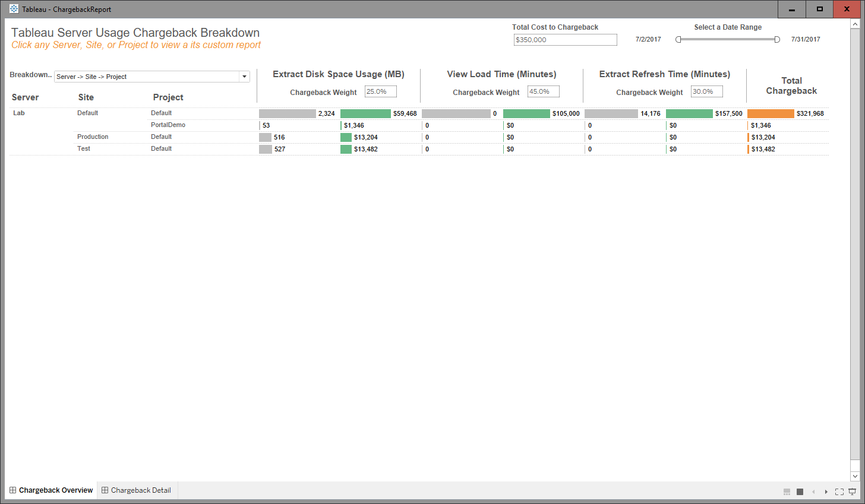Click the green $59,468 disk space bar
The height and width of the screenshot is (504, 865).
point(365,113)
